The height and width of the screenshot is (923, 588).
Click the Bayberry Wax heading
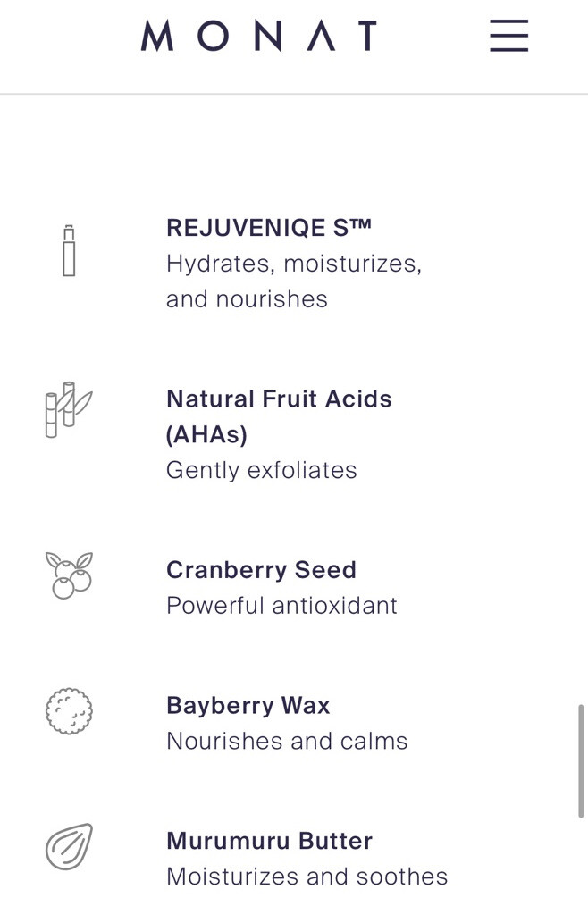click(x=248, y=706)
